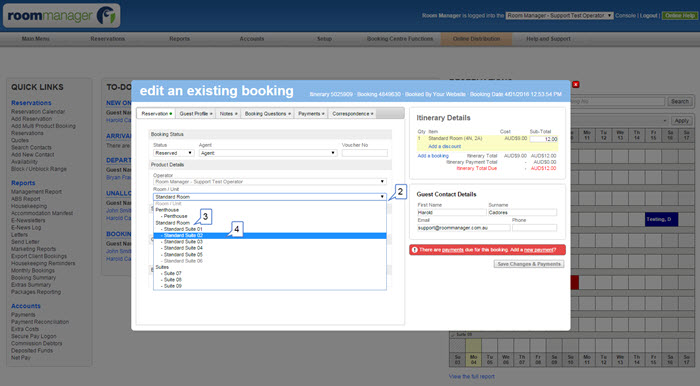700x386 pixels.
Task: Open E-News Log quick link
Action: (x=26, y=228)
